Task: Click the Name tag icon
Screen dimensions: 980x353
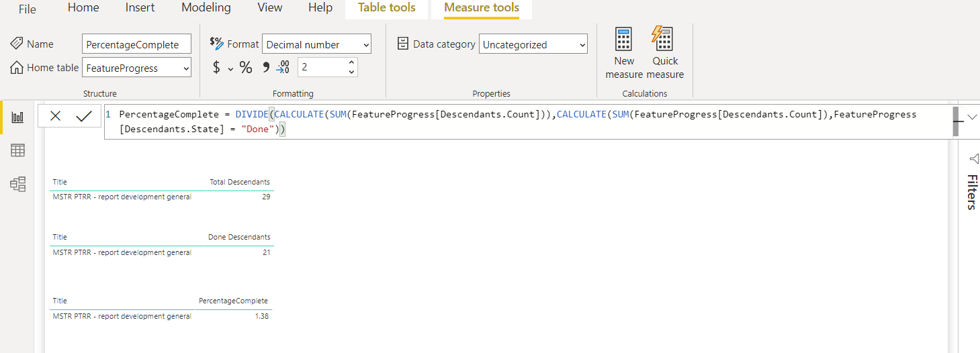Action: (x=17, y=44)
